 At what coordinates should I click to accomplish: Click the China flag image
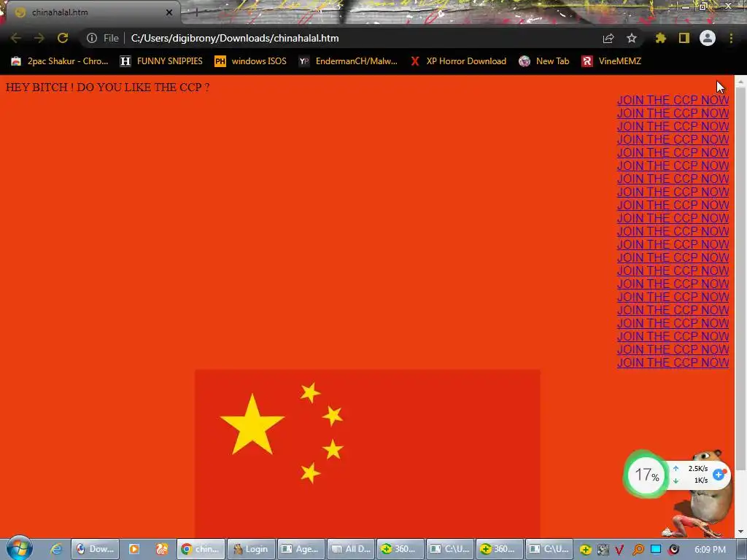coord(368,454)
